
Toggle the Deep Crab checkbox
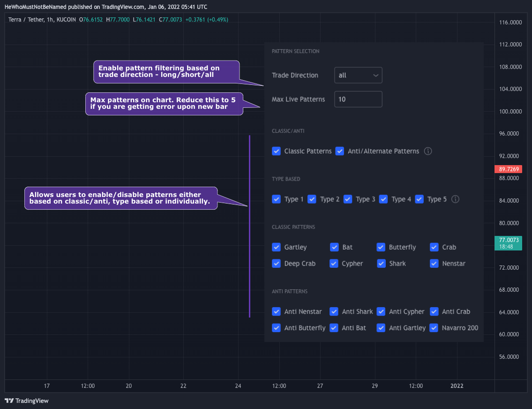click(276, 264)
